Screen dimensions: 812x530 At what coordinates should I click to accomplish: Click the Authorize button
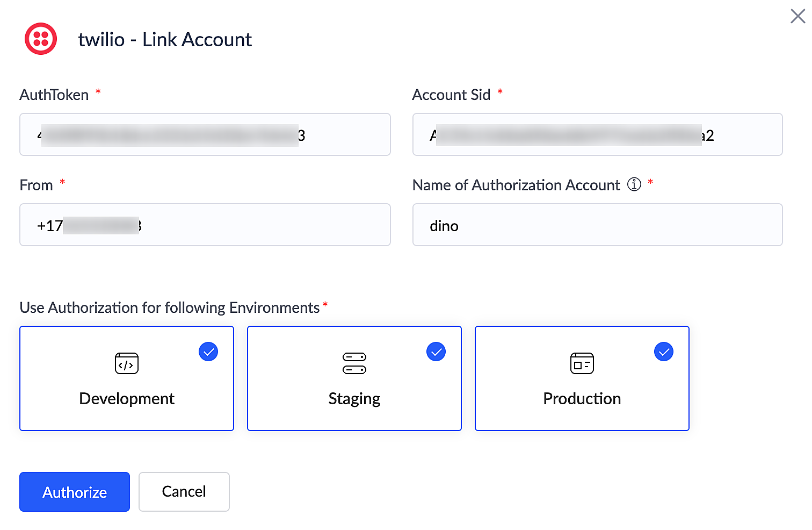[75, 492]
